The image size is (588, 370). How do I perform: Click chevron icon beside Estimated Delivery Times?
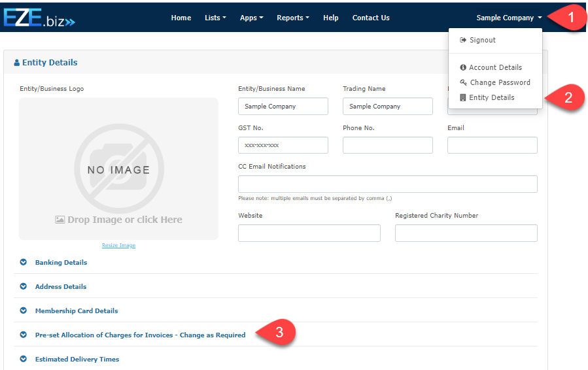[24, 359]
